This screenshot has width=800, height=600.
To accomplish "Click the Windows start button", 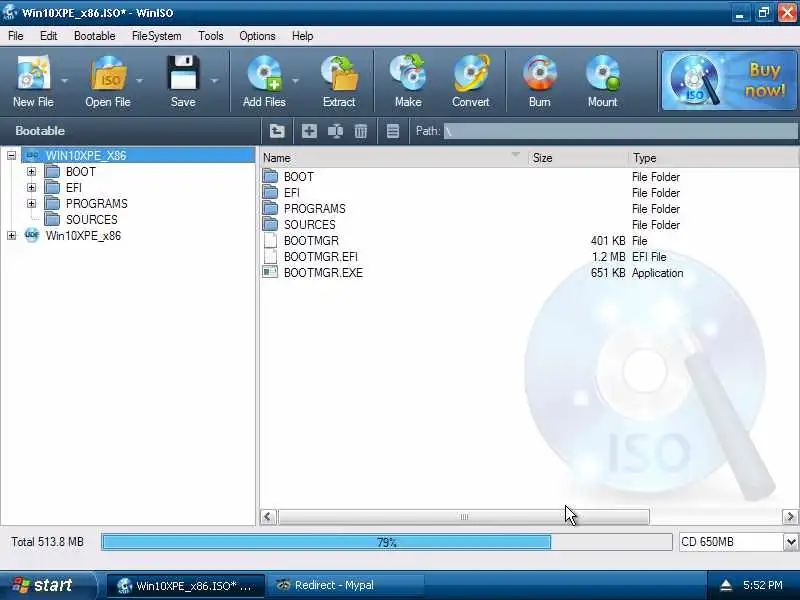I will pos(47,585).
